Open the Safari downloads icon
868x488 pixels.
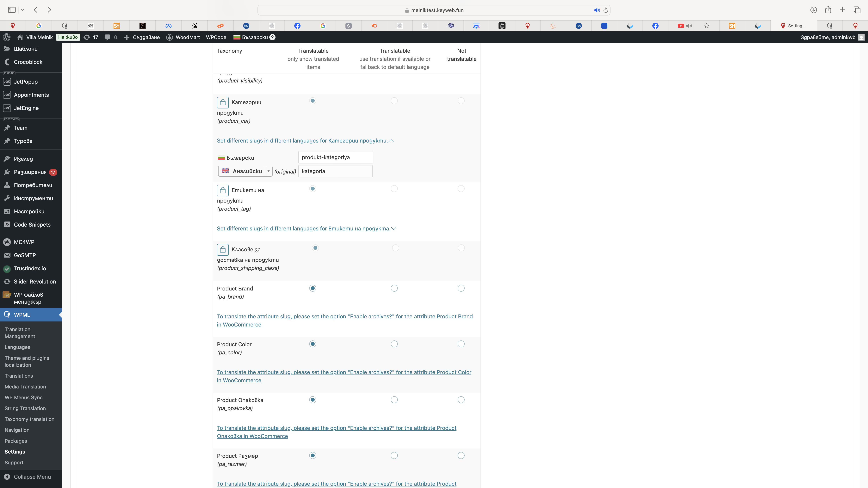pyautogui.click(x=814, y=10)
